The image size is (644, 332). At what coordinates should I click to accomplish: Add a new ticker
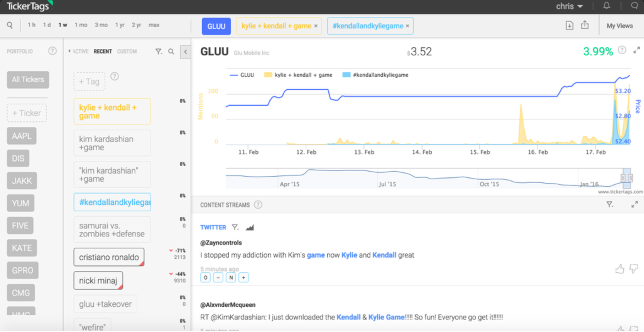[x=27, y=113]
